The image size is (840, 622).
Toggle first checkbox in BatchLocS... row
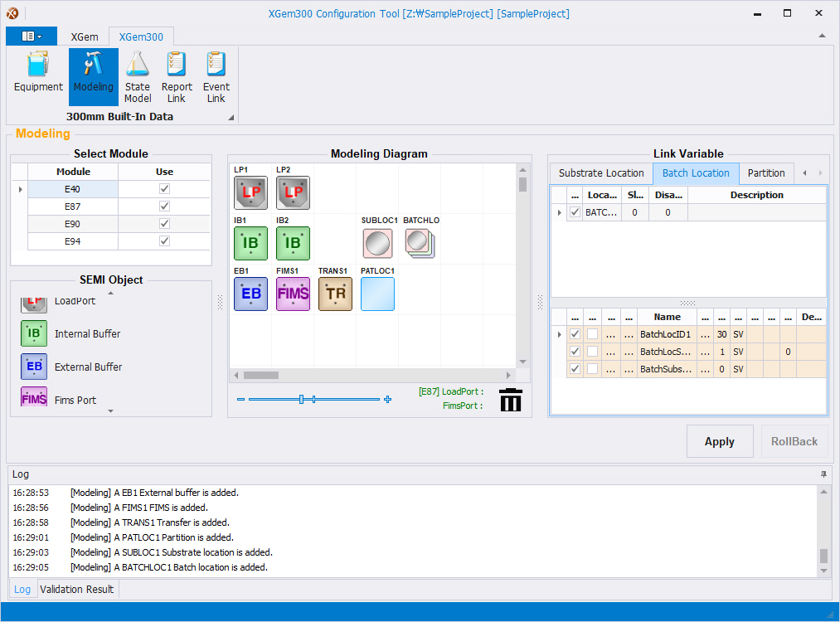[x=575, y=352]
